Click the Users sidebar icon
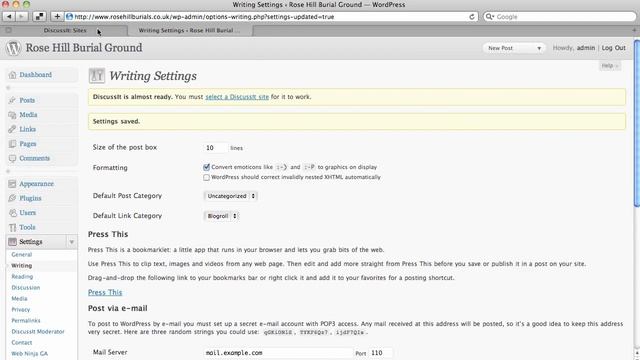Viewport: 640px width, 360px height. click(x=12, y=213)
